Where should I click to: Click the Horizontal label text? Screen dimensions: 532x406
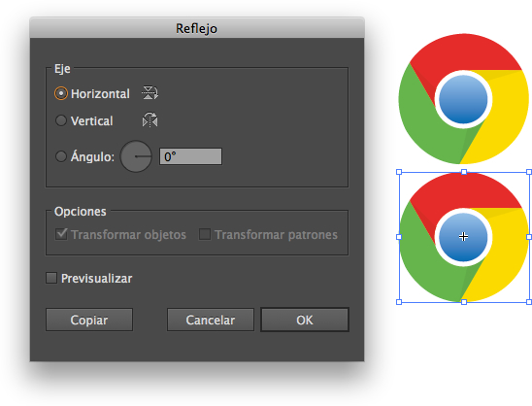tap(100, 93)
